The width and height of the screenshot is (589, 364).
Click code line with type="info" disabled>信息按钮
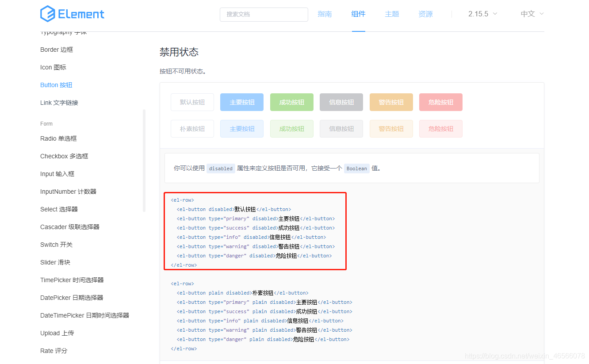click(251, 237)
